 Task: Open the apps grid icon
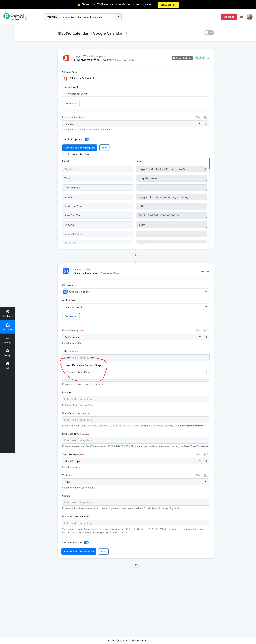click(x=241, y=17)
